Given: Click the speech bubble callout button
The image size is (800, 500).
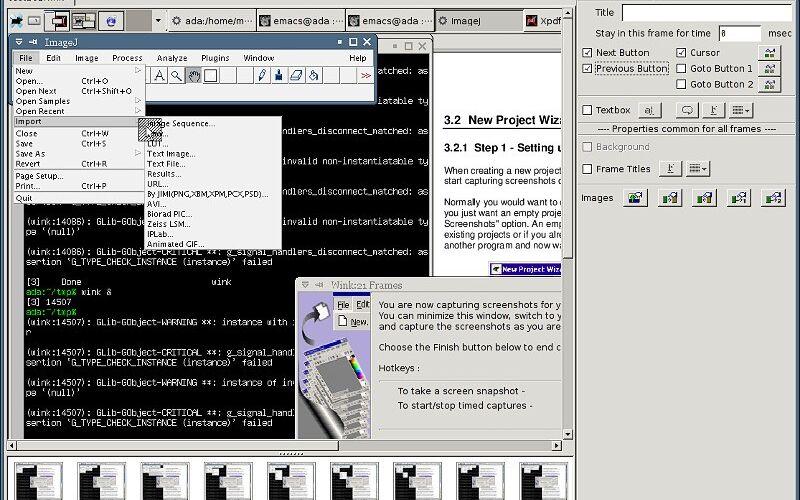Looking at the screenshot, I should [x=687, y=110].
